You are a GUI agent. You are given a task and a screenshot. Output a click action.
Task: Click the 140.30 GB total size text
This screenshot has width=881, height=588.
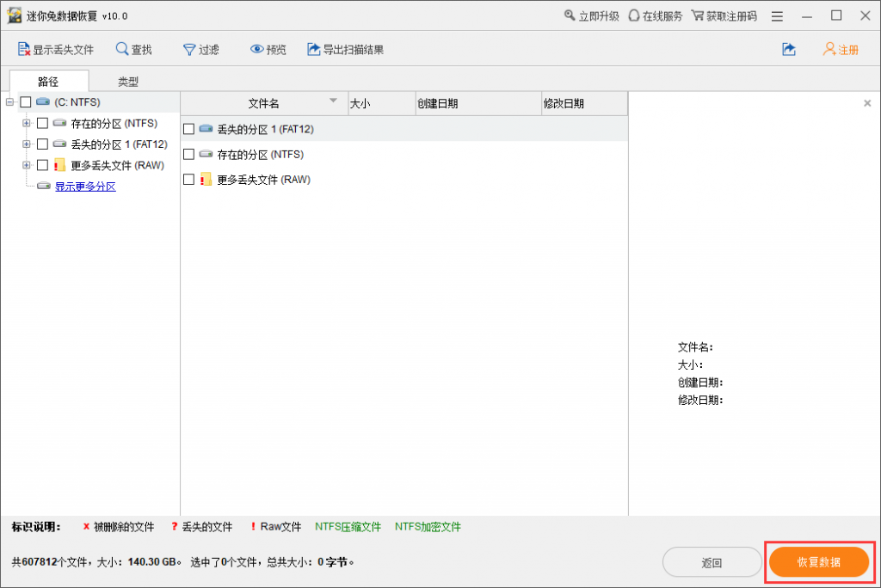tap(151, 561)
